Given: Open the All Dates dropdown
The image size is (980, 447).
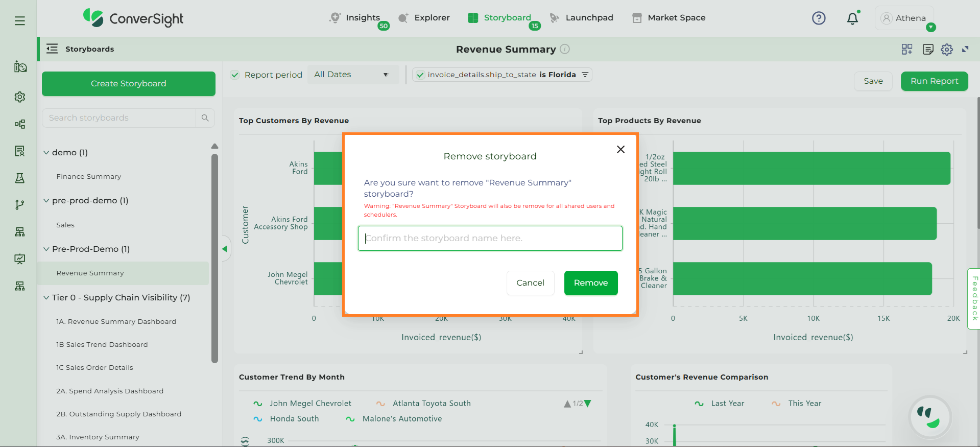Looking at the screenshot, I should coord(351,75).
